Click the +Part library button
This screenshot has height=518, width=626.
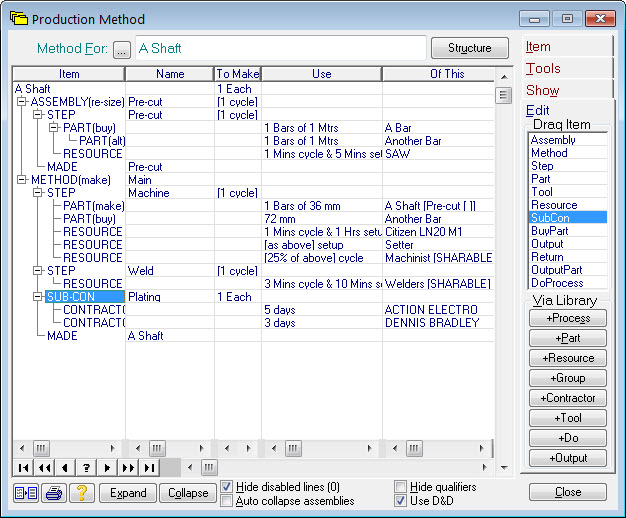568,338
